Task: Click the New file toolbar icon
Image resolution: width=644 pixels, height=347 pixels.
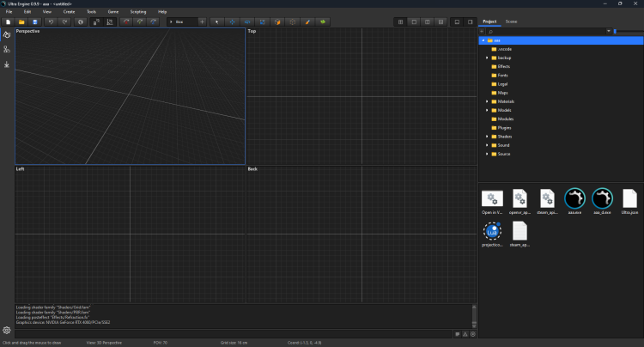Action: (8, 21)
